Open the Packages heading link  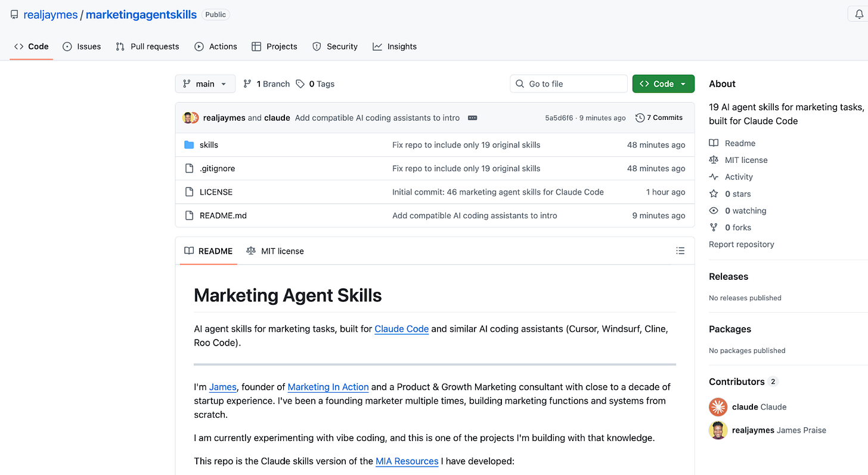(x=730, y=329)
